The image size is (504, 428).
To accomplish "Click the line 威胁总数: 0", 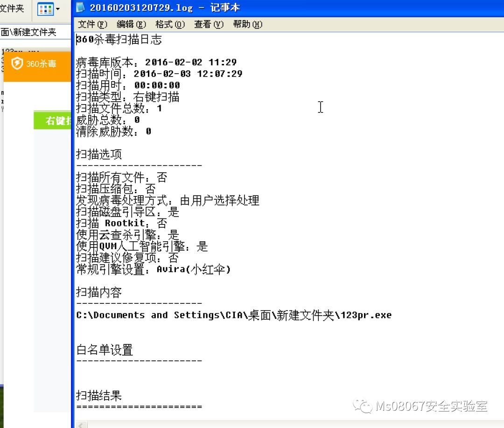I will point(108,120).
